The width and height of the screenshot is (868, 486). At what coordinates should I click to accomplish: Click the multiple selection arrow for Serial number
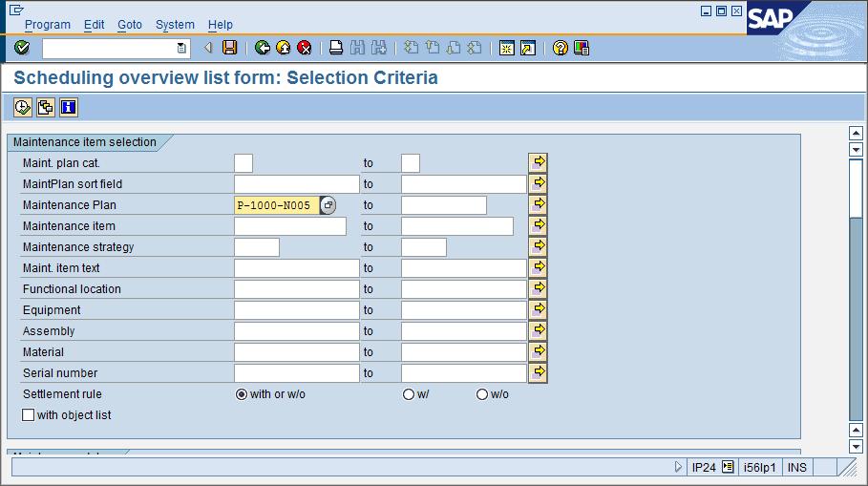(x=538, y=373)
